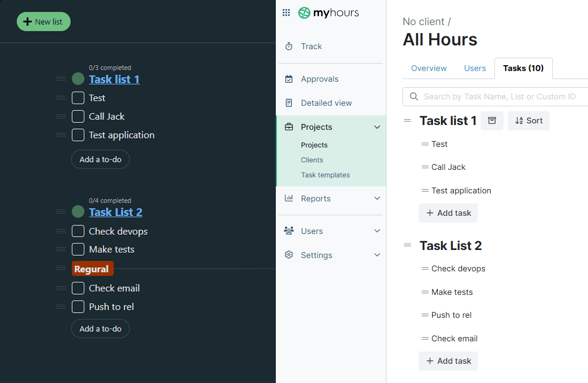Click Add task under Task List 2
This screenshot has width=588, height=383.
point(448,361)
